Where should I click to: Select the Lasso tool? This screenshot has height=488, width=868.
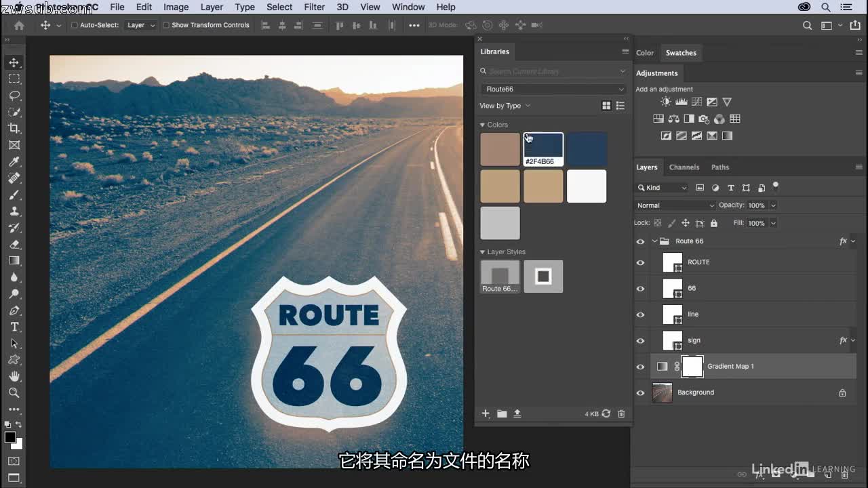(x=14, y=96)
